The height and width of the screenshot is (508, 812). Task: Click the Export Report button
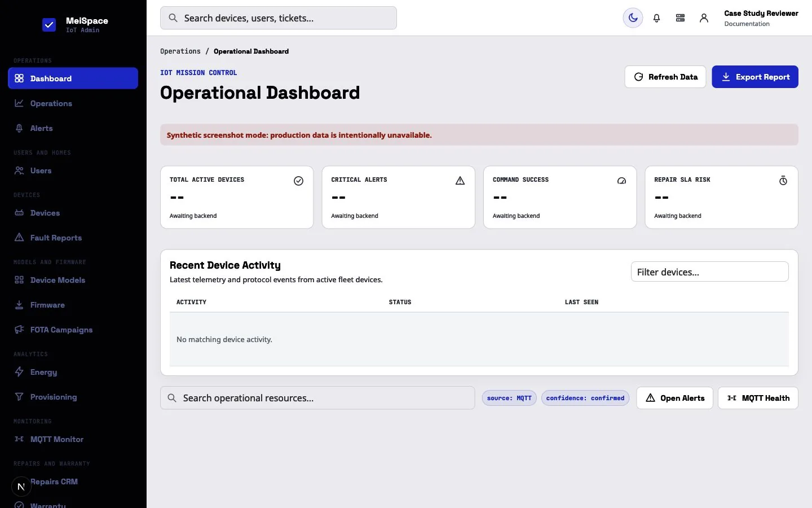(x=755, y=77)
